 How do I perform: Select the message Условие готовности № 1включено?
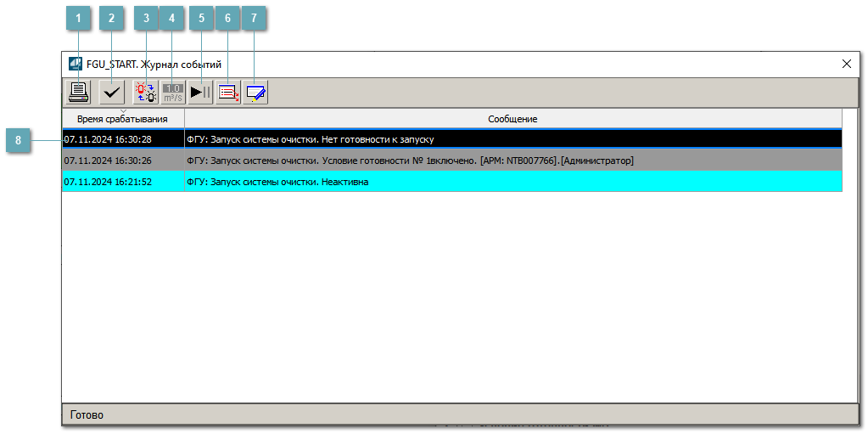(410, 161)
